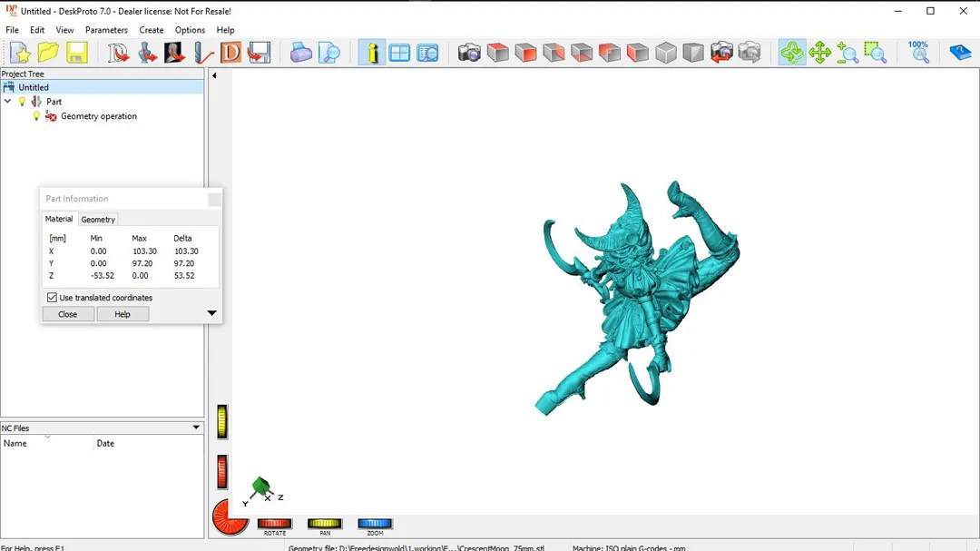
Task: Click the red ROTATE thumbwheel
Action: pos(274,524)
